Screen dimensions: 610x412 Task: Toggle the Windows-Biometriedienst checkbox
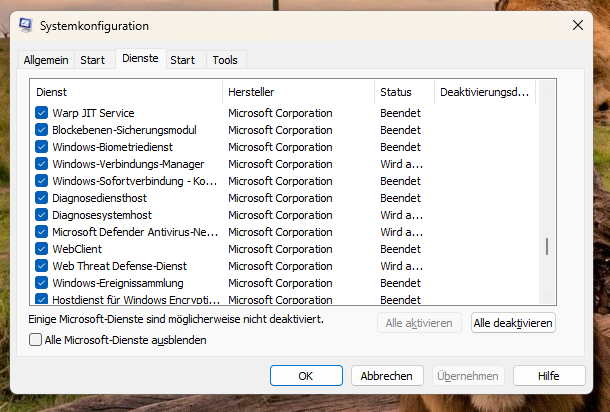coord(42,147)
